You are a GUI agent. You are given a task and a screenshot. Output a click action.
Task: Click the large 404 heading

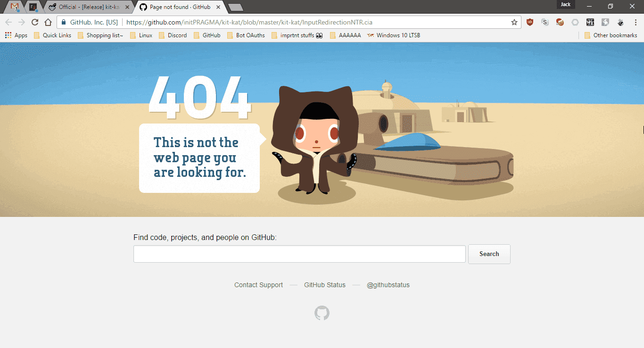200,98
